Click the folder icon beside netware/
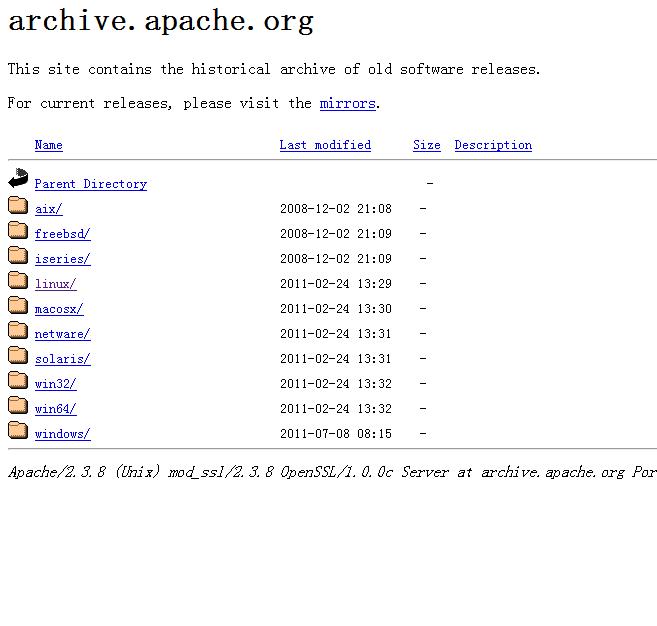 (x=18, y=330)
